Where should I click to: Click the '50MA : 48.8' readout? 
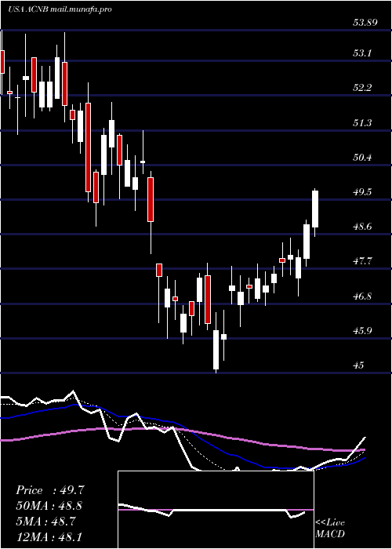click(49, 506)
